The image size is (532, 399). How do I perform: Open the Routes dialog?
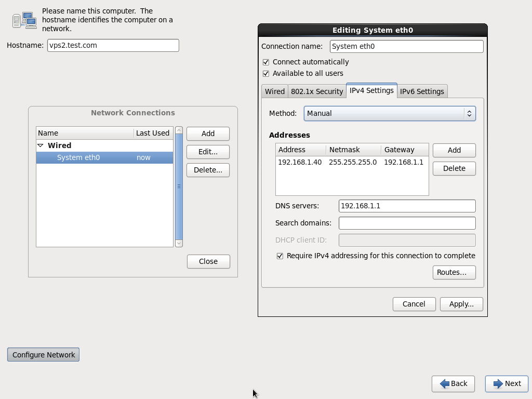tap(454, 272)
